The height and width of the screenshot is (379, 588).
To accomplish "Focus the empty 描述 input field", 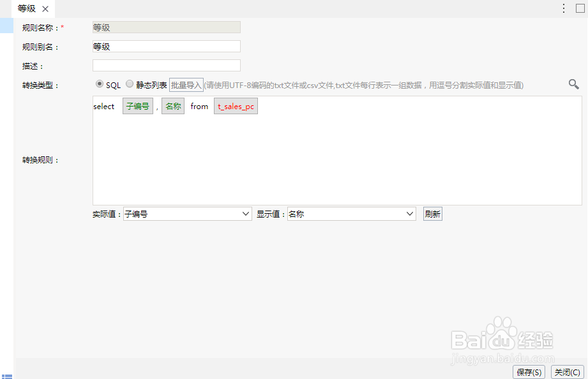I will click(x=167, y=66).
